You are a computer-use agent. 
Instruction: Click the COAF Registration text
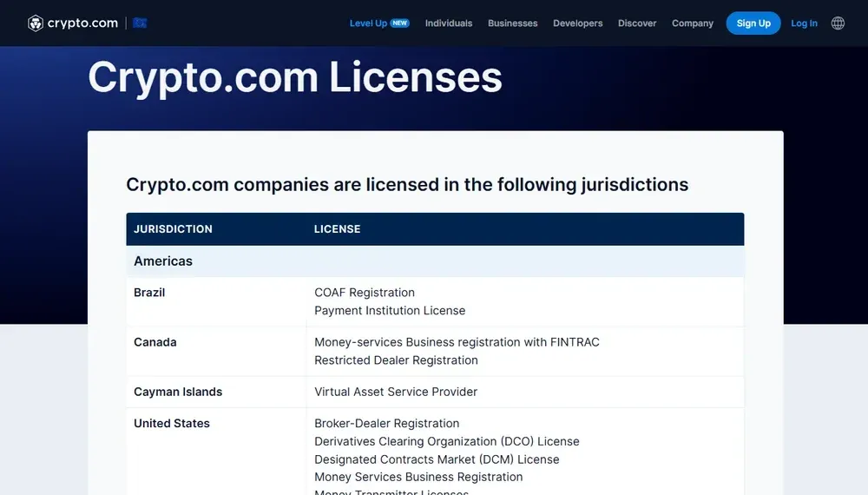point(365,293)
